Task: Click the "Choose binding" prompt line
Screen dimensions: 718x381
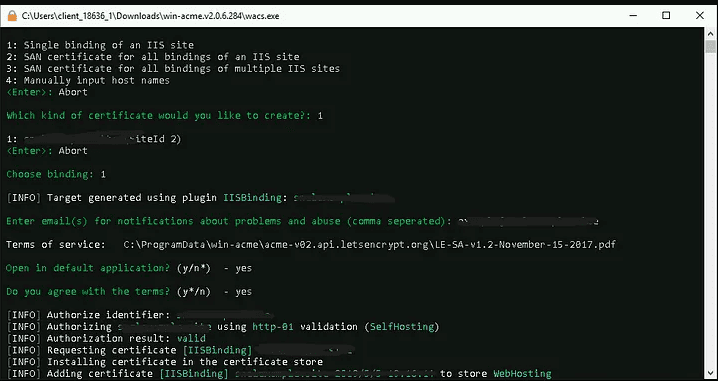Action: 56,174
